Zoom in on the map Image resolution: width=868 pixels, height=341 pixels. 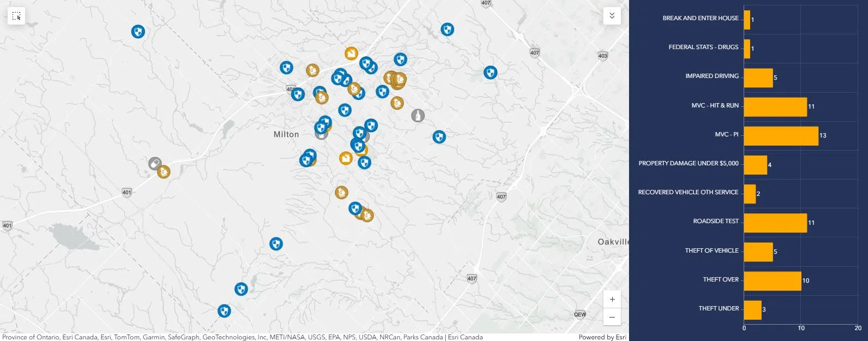click(x=612, y=300)
